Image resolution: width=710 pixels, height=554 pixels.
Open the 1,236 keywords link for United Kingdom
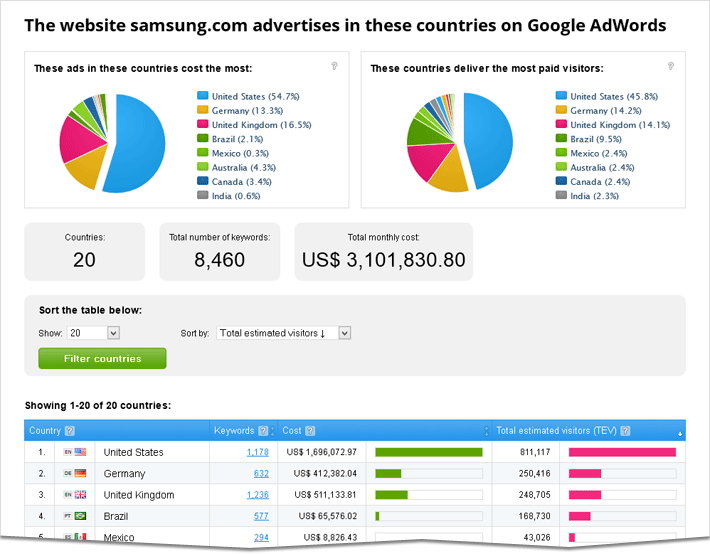[258, 495]
